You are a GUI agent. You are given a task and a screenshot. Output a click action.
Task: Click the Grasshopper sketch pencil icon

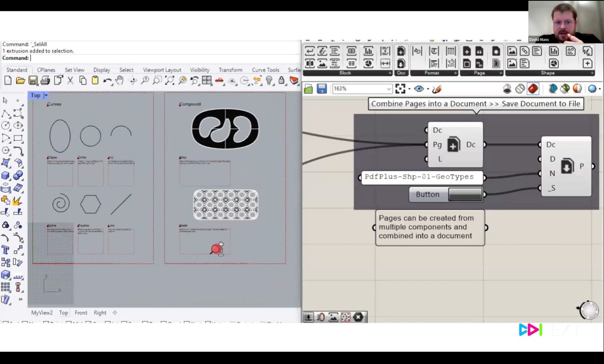(x=436, y=89)
